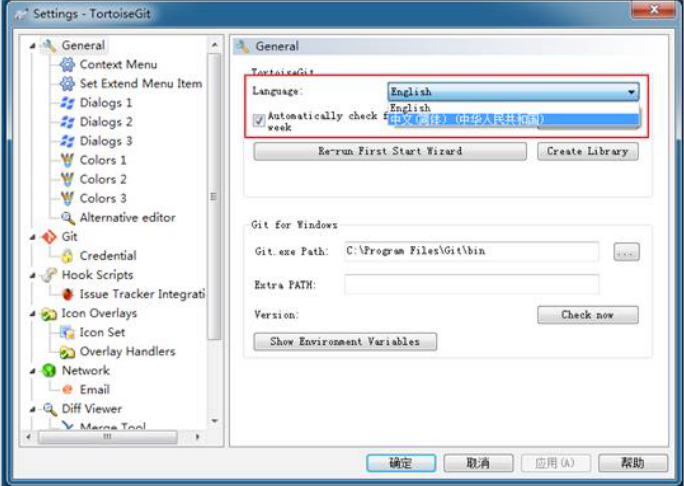This screenshot has height=486, width=684.
Task: Click the Alternative editor magnifier icon
Action: [x=68, y=218]
